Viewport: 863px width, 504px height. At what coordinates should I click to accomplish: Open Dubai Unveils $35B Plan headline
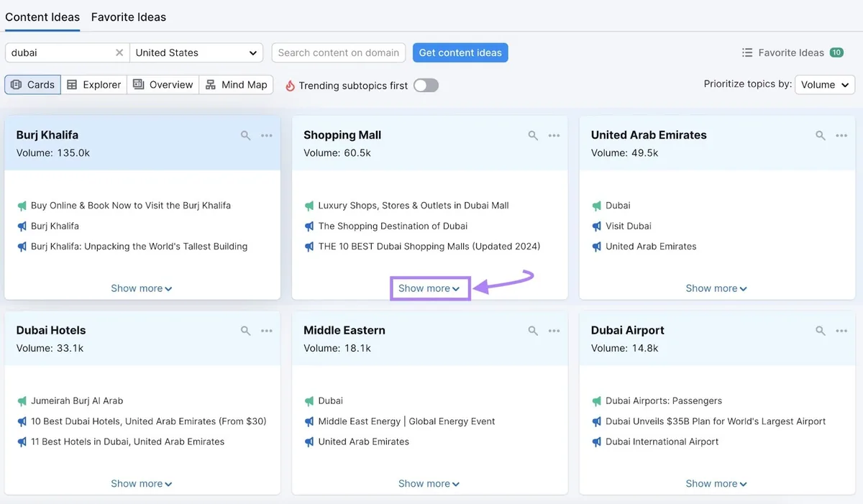tap(716, 421)
